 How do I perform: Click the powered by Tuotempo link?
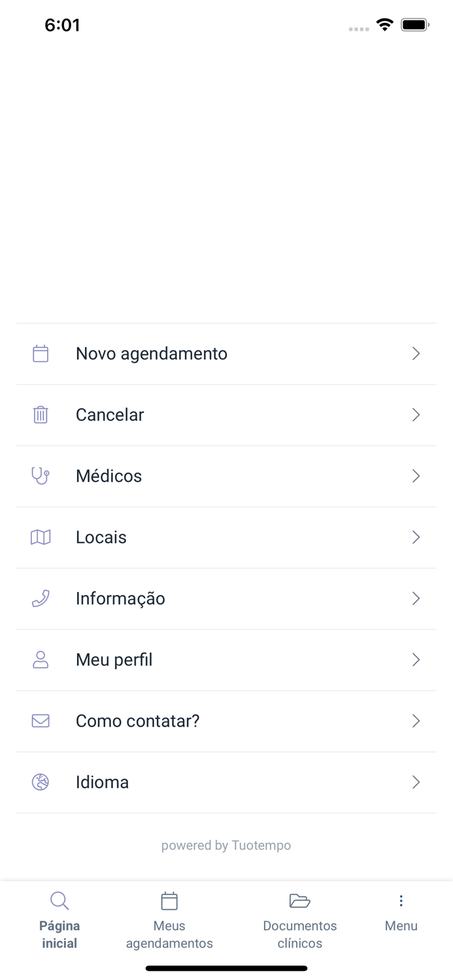tap(226, 845)
